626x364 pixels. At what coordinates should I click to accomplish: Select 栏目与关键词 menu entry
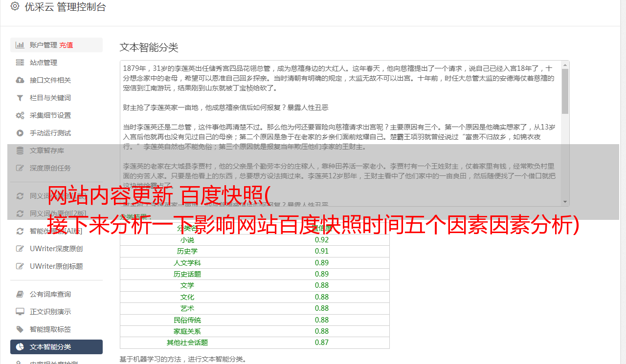[x=56, y=98]
